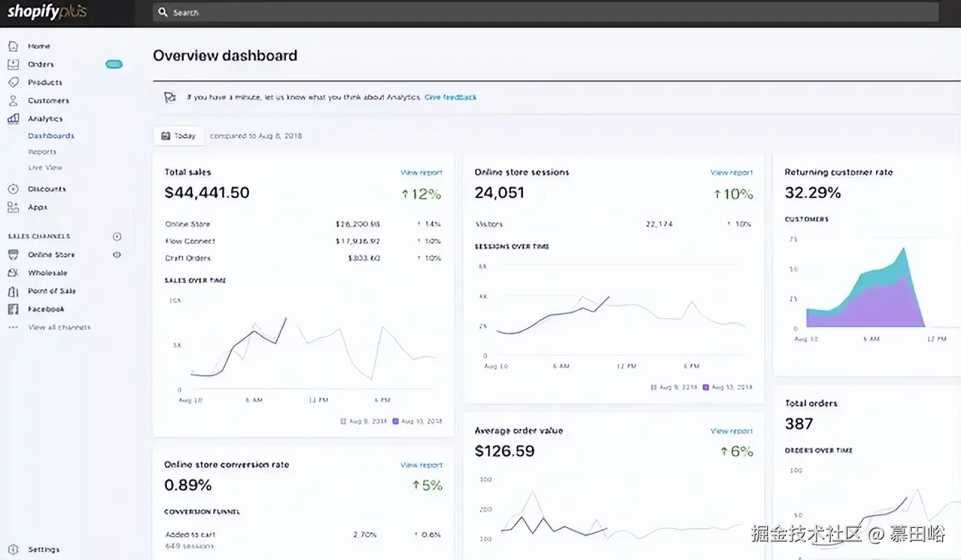Open View report for Total sales
The height and width of the screenshot is (560, 961).
(x=421, y=173)
